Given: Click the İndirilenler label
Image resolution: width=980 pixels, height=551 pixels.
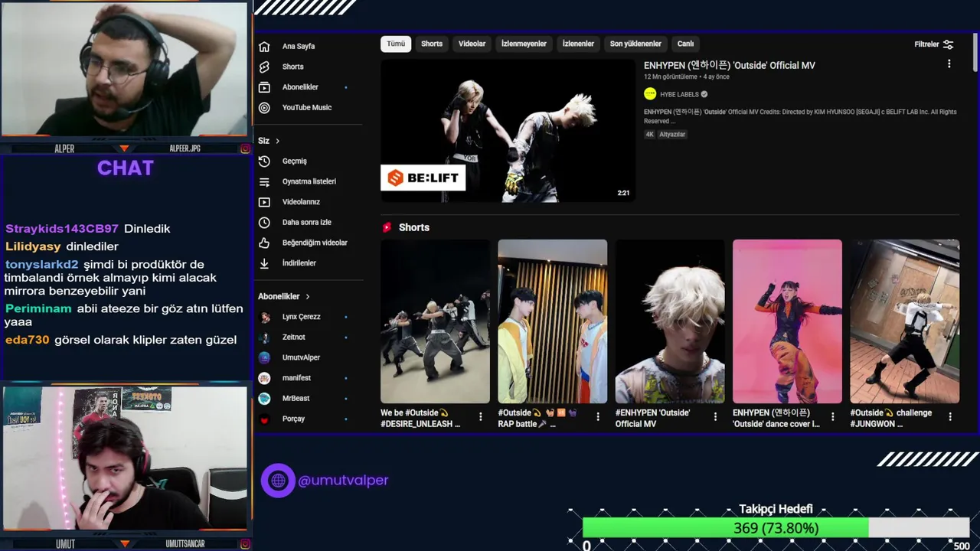Looking at the screenshot, I should [299, 263].
